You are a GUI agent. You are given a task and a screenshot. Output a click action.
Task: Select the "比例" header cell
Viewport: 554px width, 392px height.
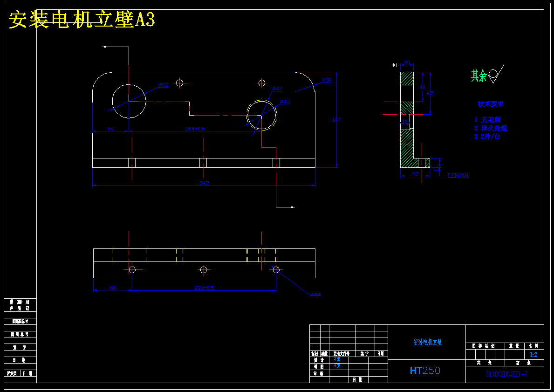(533, 346)
